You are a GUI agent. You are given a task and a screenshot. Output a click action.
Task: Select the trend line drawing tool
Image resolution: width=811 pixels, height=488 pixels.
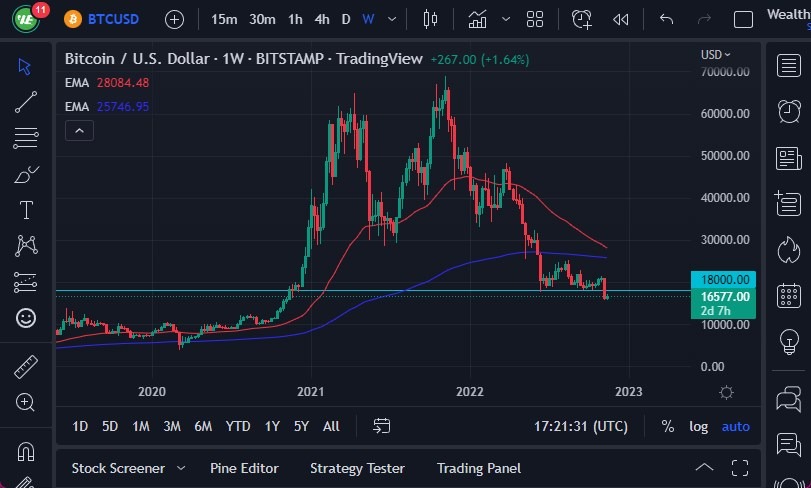click(26, 101)
